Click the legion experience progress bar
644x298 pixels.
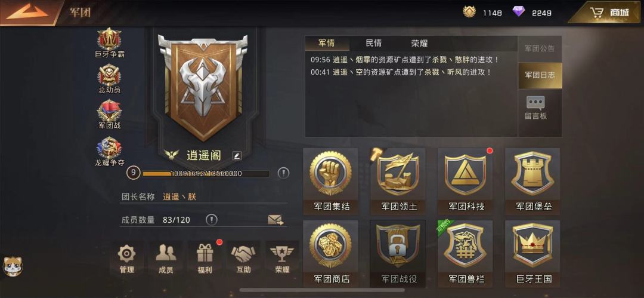click(206, 174)
